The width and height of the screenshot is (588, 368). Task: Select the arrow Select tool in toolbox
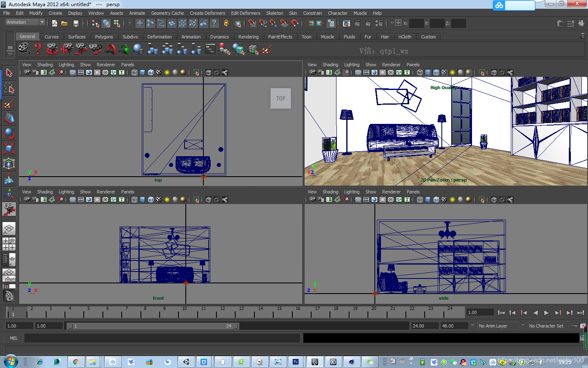point(9,73)
